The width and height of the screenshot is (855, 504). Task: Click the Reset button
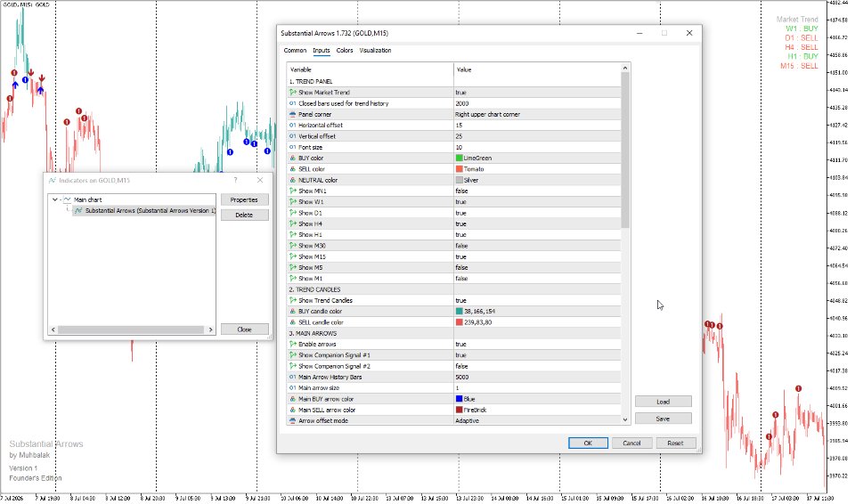(x=675, y=443)
